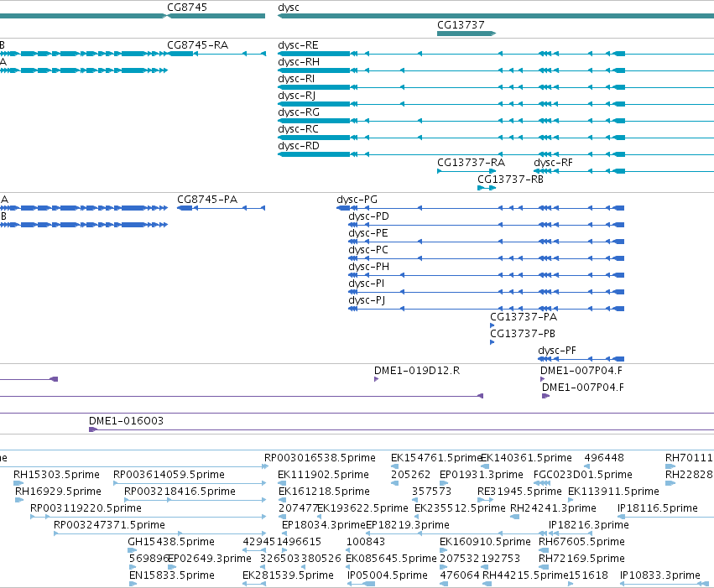Select the CG13737-RB transcript label
The width and height of the screenshot is (714, 588).
pos(510,180)
